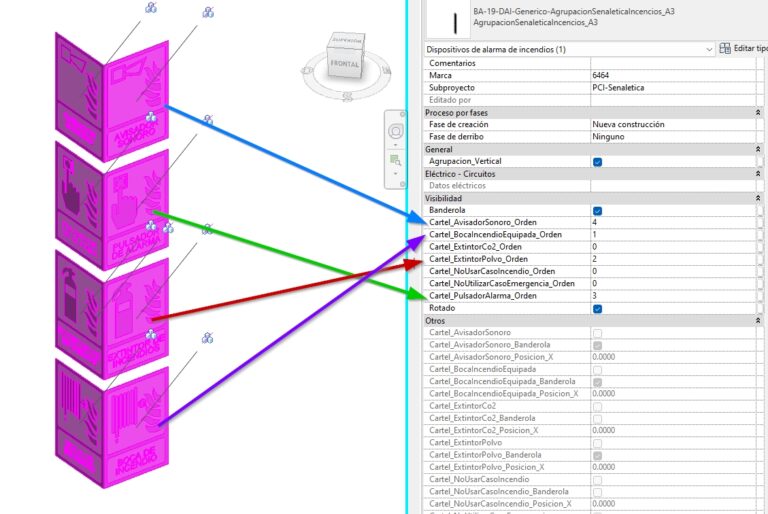Click the FRONTAL face of the ViewCube
Screen dimensions: 768x514
343,65
